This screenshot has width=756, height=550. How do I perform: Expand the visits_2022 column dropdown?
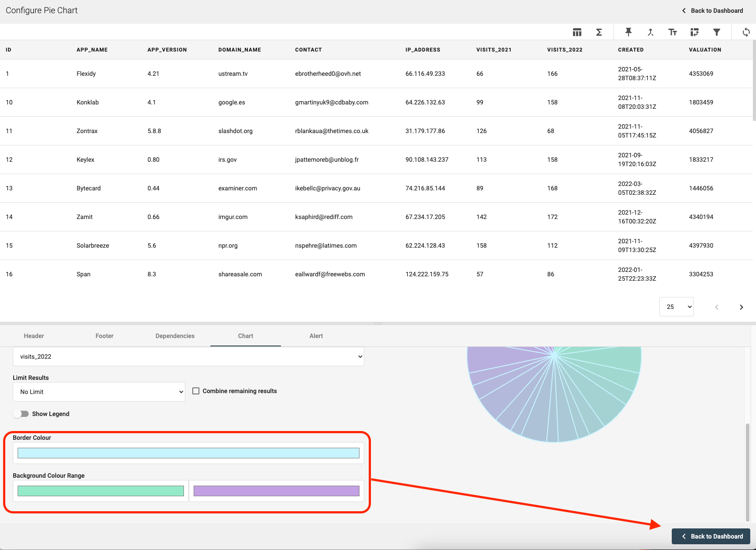(188, 357)
